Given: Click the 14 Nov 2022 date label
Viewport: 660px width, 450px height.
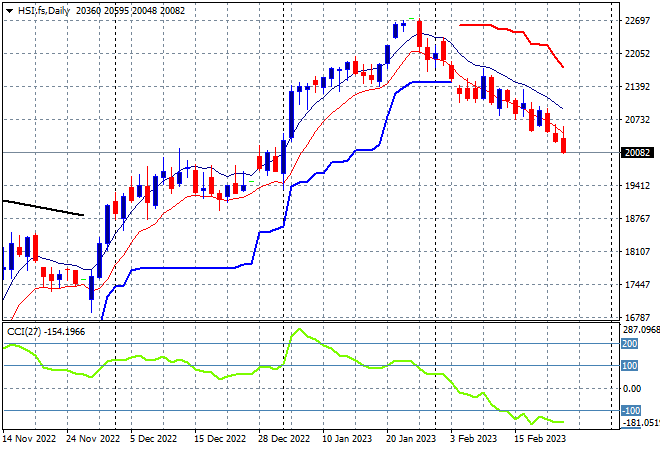Looking at the screenshot, I should (29, 439).
